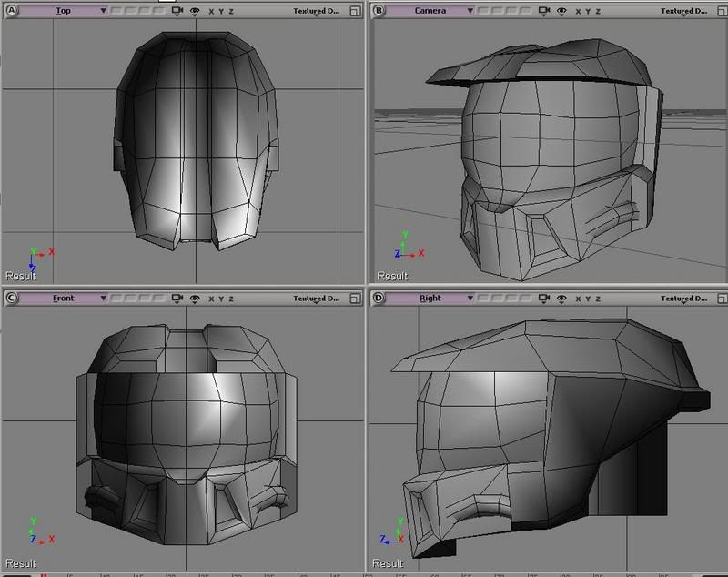This screenshot has height=577, width=728.
Task: Click the Result label in Right viewport
Action: pyautogui.click(x=388, y=563)
